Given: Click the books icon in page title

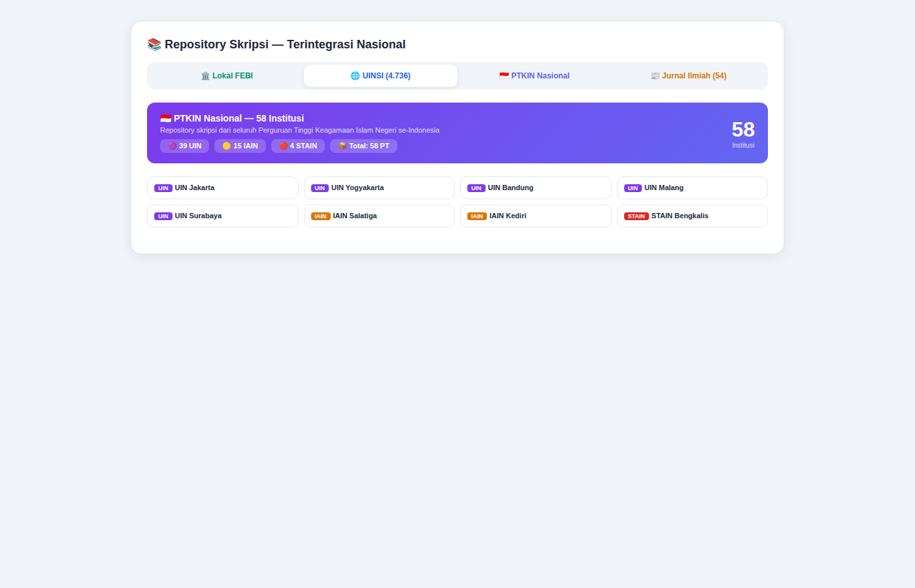Looking at the screenshot, I should pos(154,44).
